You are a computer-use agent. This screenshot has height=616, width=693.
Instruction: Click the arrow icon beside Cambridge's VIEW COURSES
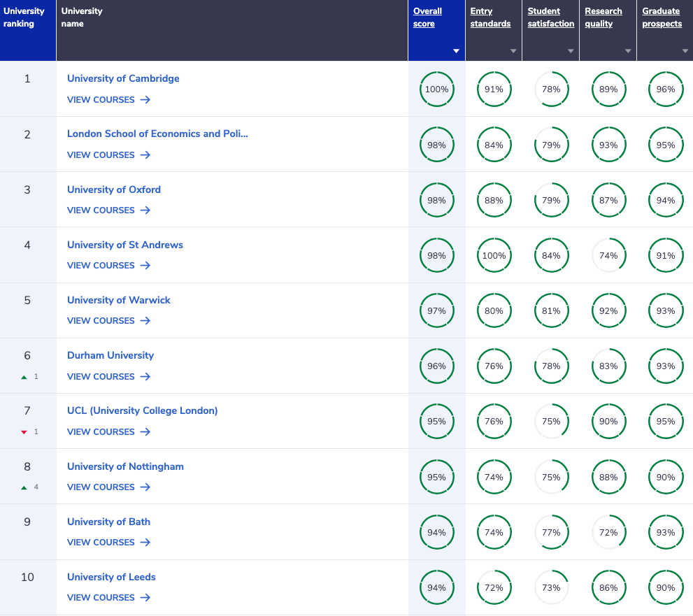click(x=145, y=100)
